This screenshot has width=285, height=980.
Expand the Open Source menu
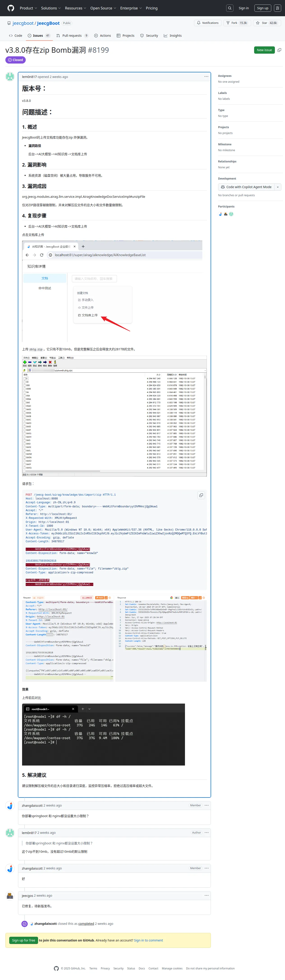(x=103, y=8)
